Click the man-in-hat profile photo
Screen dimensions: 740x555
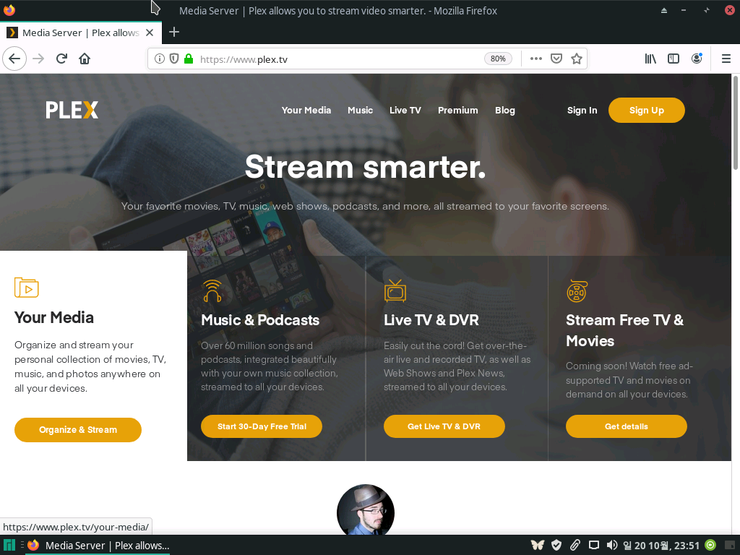pyautogui.click(x=365, y=510)
